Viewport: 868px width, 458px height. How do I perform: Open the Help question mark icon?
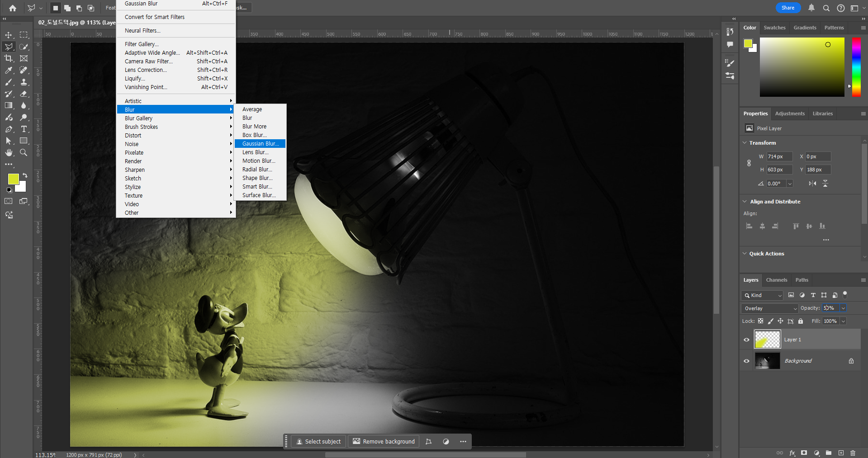click(840, 8)
